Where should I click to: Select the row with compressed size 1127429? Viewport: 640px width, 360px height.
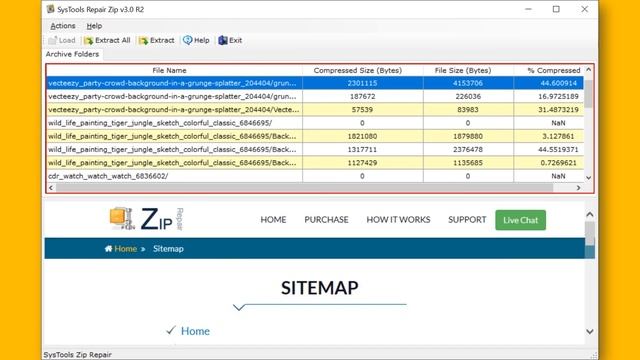tap(315, 162)
